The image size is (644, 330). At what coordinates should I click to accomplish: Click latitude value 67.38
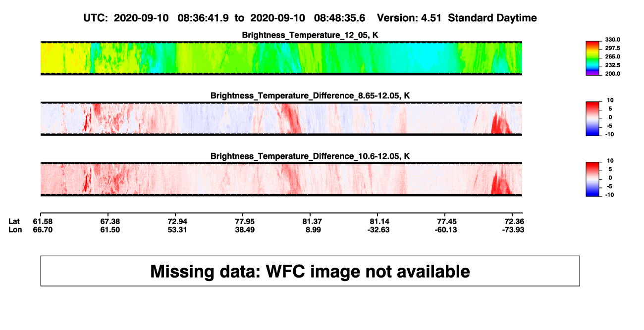click(x=110, y=221)
